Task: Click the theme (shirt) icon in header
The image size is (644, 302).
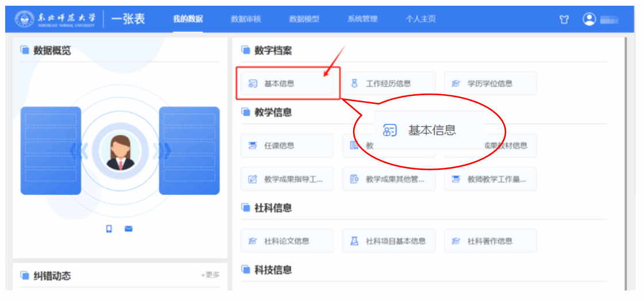Action: pyautogui.click(x=564, y=19)
